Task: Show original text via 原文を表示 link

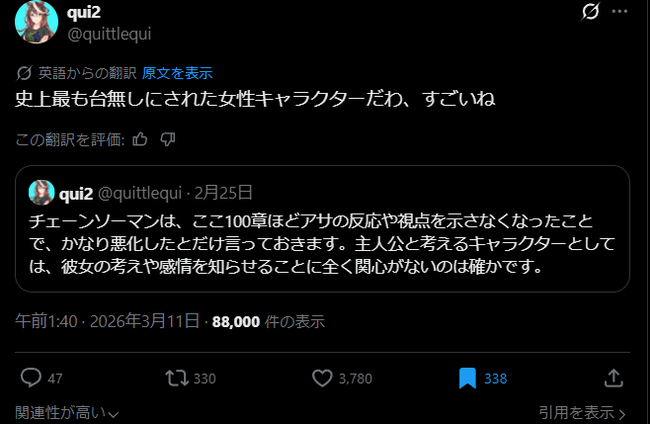Action: point(177,73)
